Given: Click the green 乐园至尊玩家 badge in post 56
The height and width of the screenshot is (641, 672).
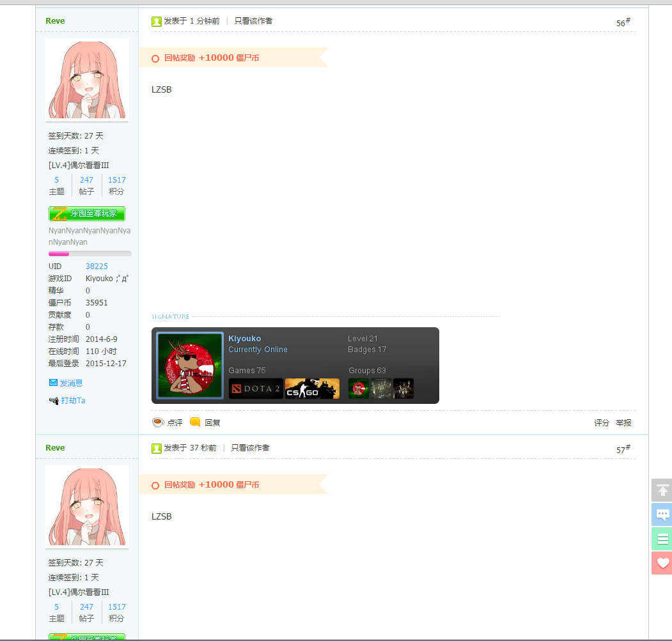Looking at the screenshot, I should (87, 213).
